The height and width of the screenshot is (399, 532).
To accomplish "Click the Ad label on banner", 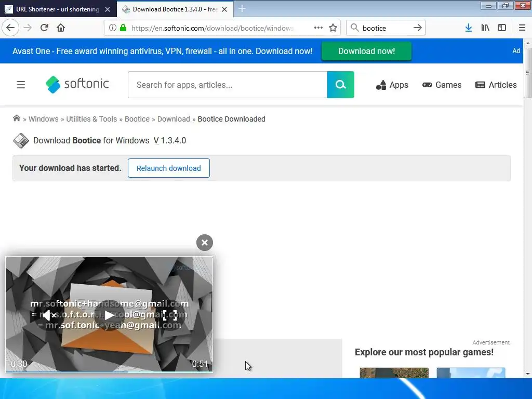I will point(516,51).
